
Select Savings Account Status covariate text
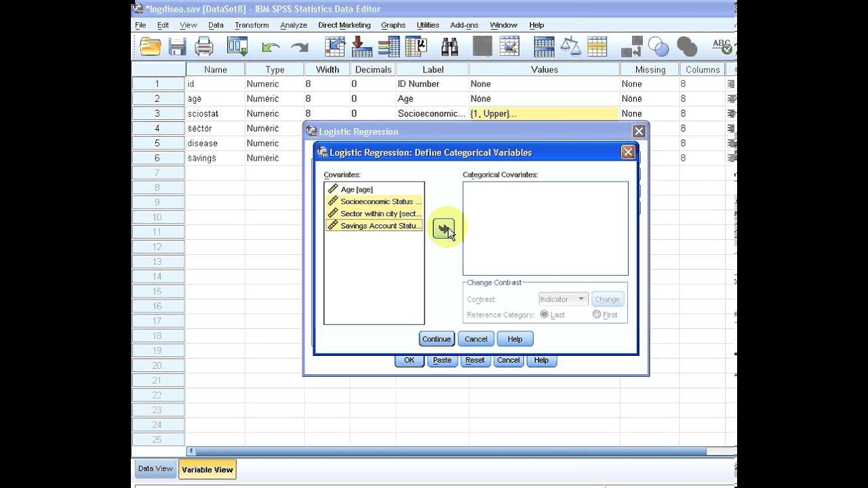point(381,226)
